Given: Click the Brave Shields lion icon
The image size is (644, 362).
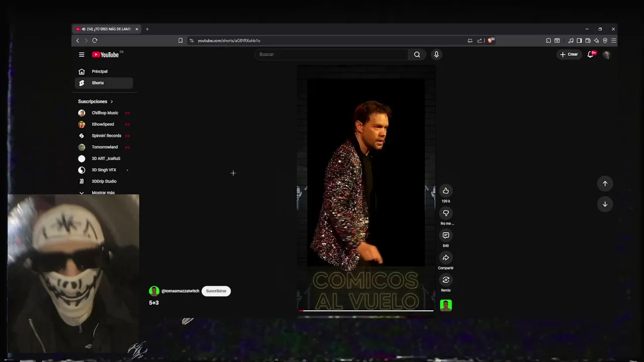Looking at the screenshot, I should pyautogui.click(x=491, y=40).
